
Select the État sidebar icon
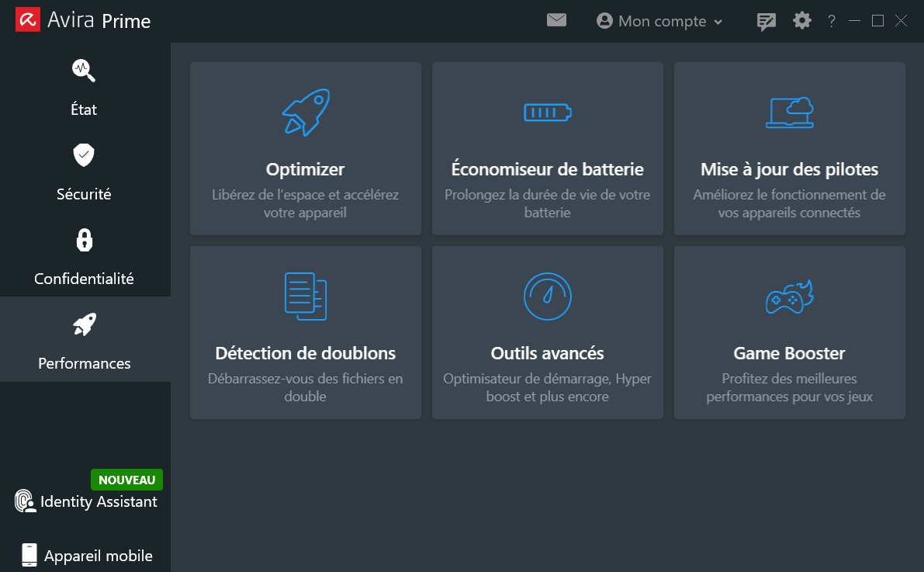(x=83, y=71)
